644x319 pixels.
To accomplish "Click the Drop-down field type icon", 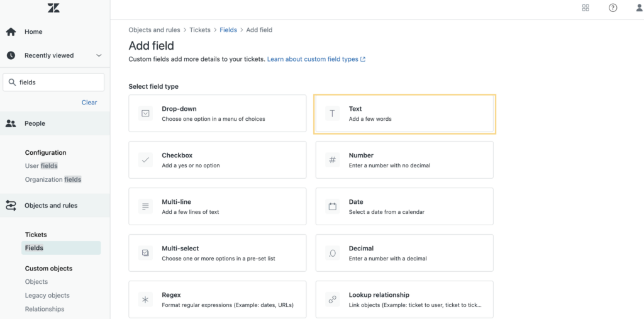I will click(x=145, y=113).
